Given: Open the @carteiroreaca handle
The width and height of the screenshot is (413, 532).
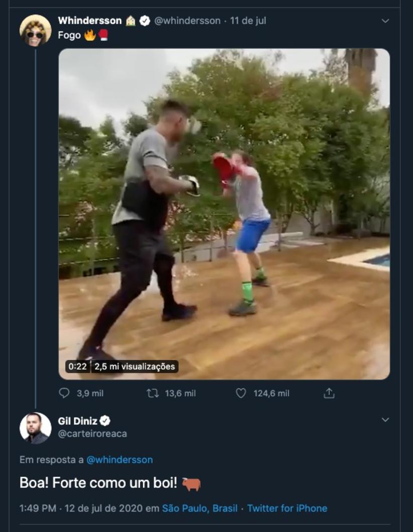Looking at the screenshot, I should (x=92, y=434).
